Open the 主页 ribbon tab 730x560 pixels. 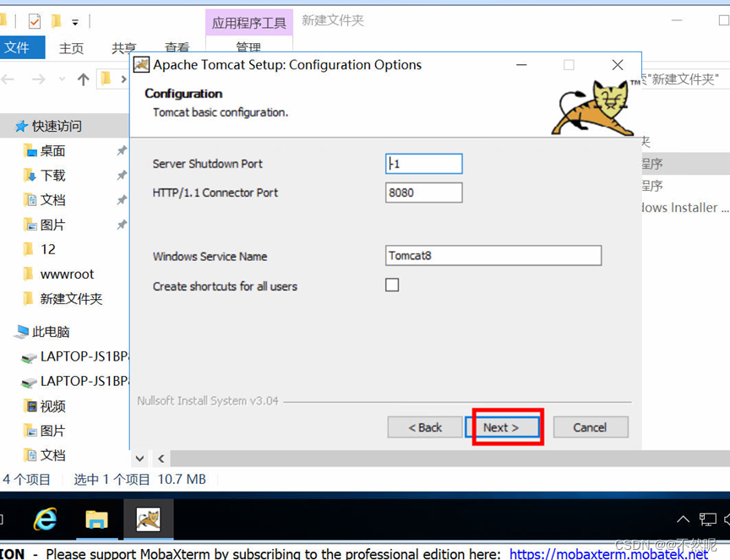pos(71,48)
